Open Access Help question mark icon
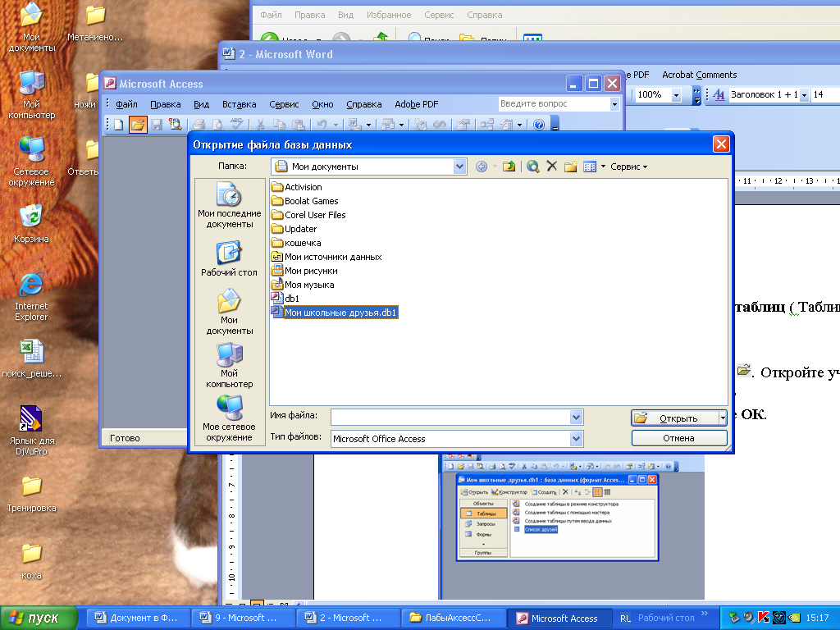Viewport: 840px width, 630px height. [539, 125]
